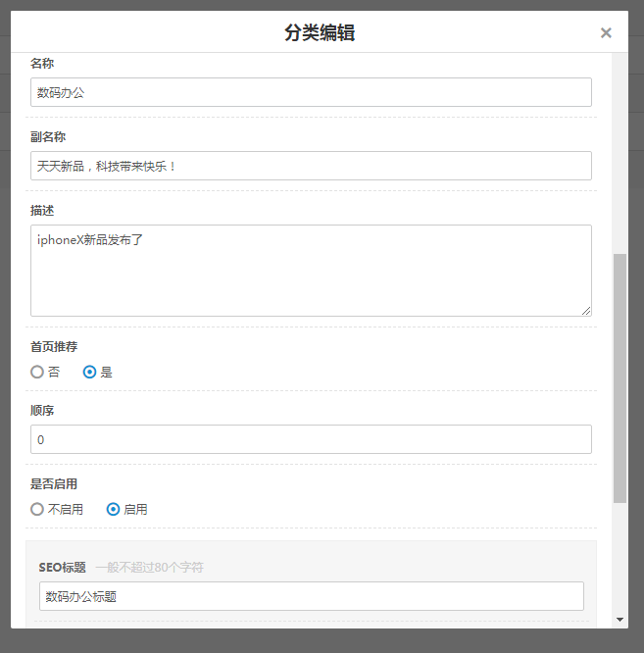Click the 一般不超过80个字符 hint text
The height and width of the screenshot is (653, 644).
(x=149, y=568)
